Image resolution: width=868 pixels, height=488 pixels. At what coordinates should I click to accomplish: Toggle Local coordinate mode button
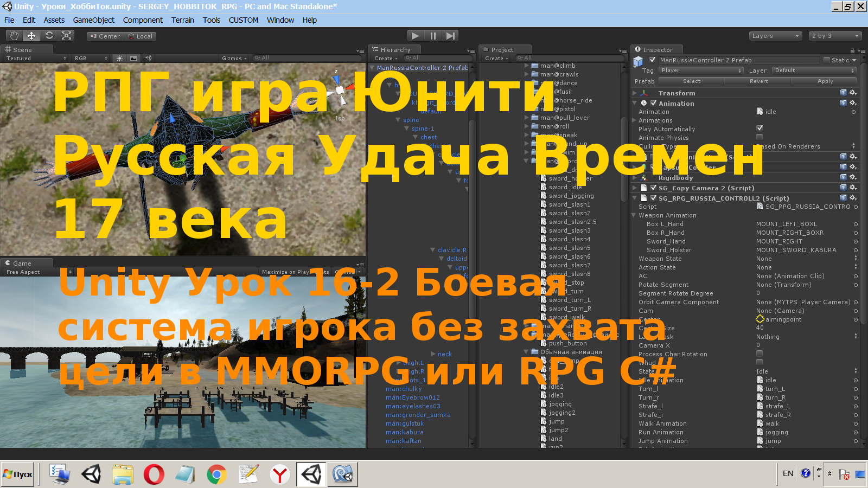point(140,36)
